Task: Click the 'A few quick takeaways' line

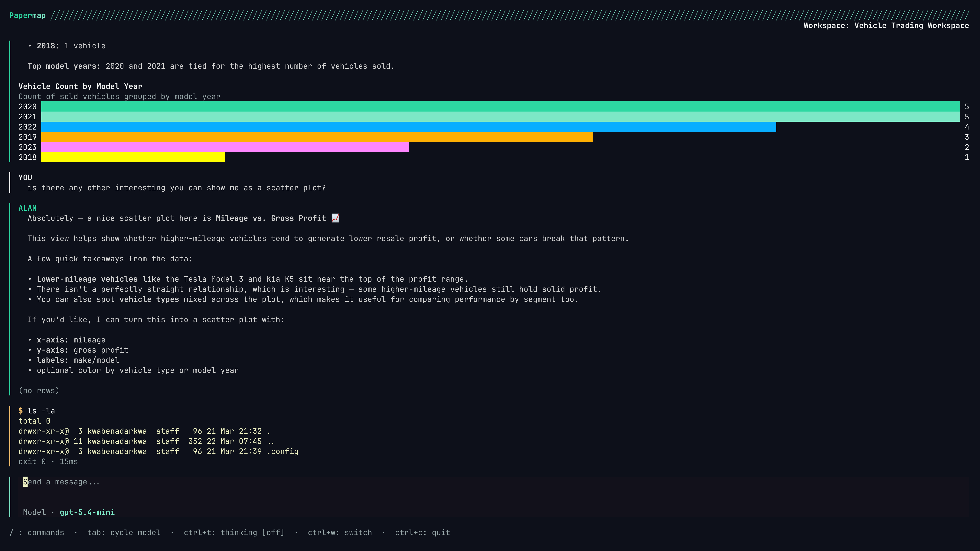Action: 110,259
